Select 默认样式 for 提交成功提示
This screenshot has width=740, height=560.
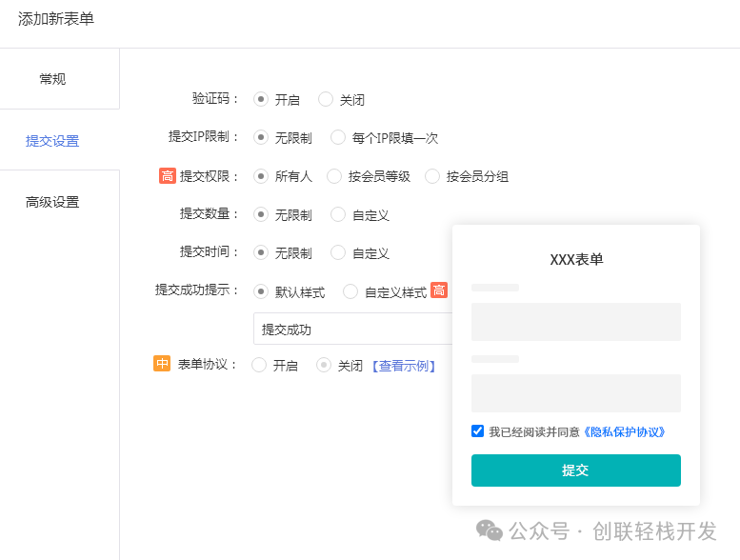point(261,291)
